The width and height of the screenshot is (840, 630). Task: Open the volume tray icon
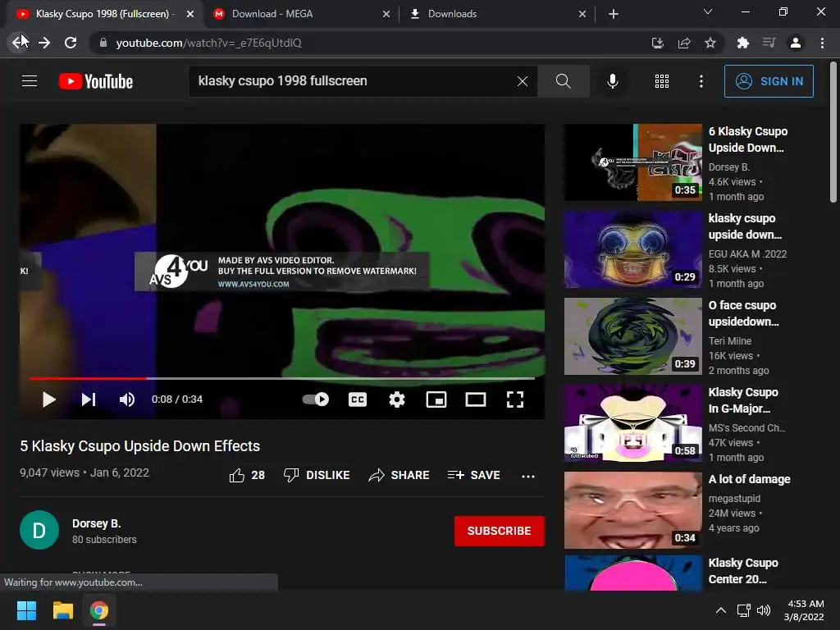[764, 610]
